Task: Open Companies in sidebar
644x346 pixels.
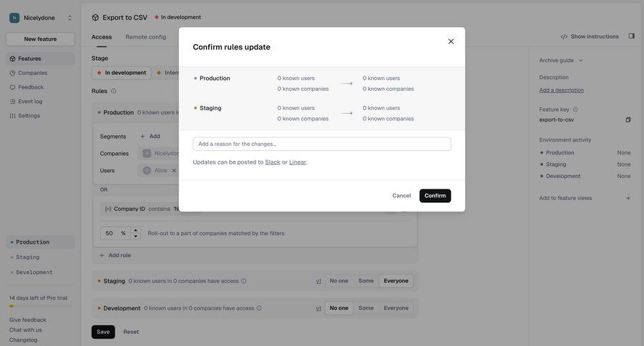Action: [x=40, y=73]
